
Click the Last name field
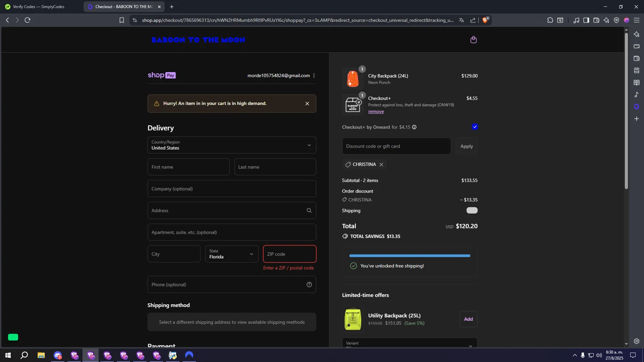tap(275, 167)
